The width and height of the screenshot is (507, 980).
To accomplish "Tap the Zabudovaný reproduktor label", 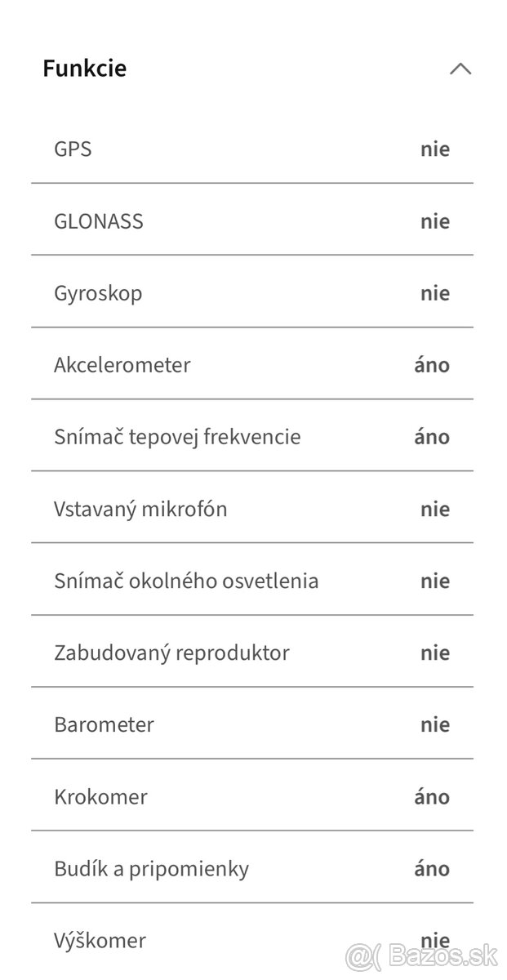I will [x=171, y=653].
